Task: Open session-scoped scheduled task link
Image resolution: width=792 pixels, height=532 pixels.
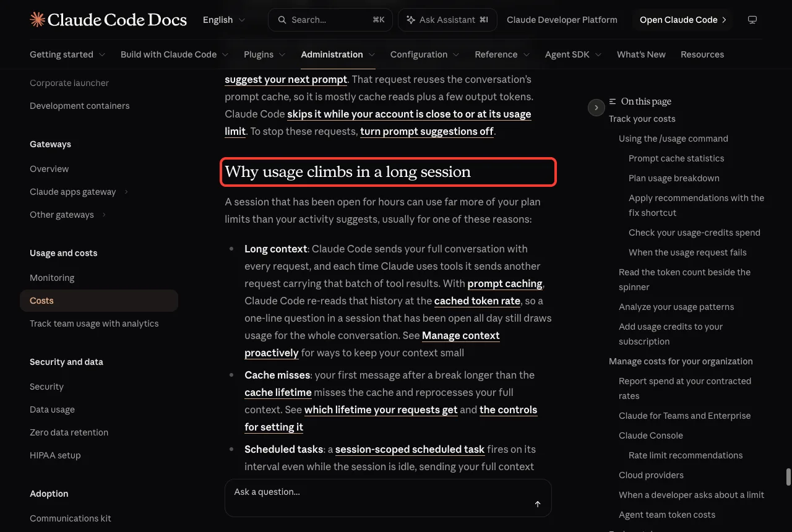Action: pyautogui.click(x=410, y=449)
